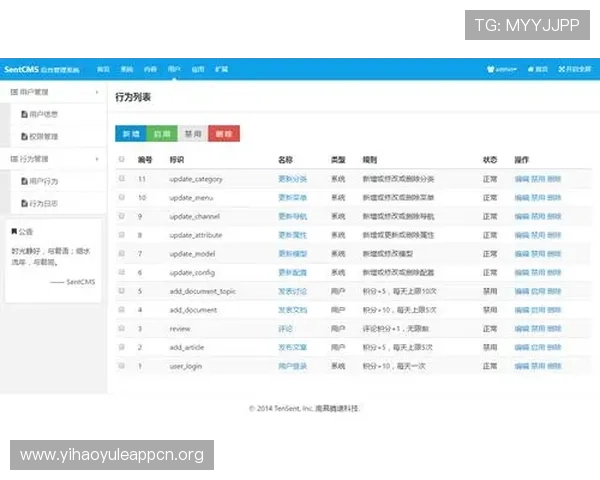Click 编辑 in the update_category row
600x480 pixels.
click(x=522, y=179)
